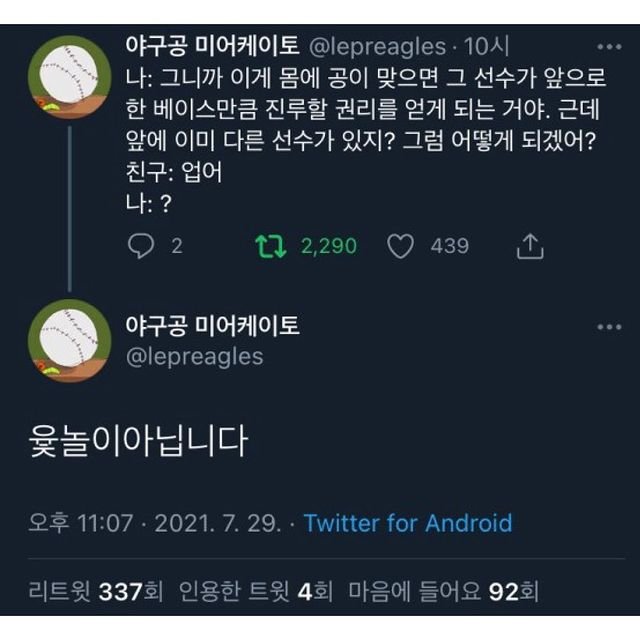Click the 2,290 retweet count
640x640 pixels.
329,245
